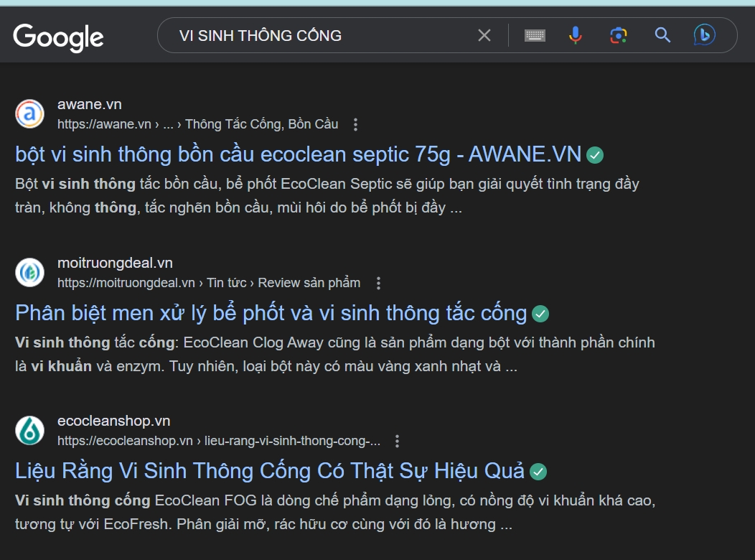
Task: Click the moitruongdeal.vn site favicon
Action: 29,273
